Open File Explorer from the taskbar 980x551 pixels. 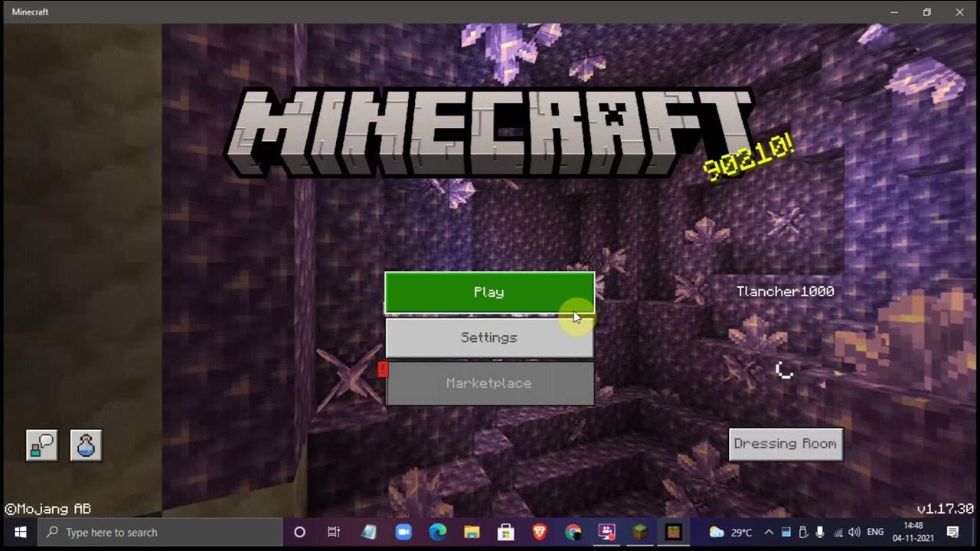(x=472, y=532)
